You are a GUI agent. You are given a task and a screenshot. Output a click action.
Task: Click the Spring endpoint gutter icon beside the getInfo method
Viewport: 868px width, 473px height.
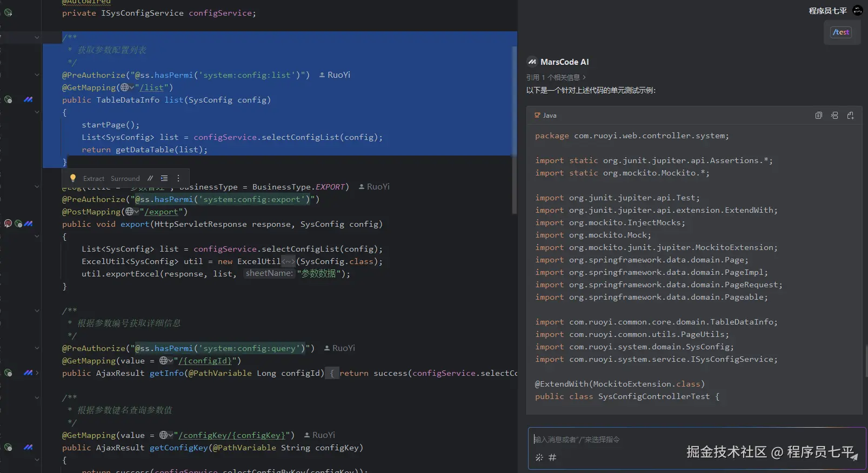click(x=8, y=373)
